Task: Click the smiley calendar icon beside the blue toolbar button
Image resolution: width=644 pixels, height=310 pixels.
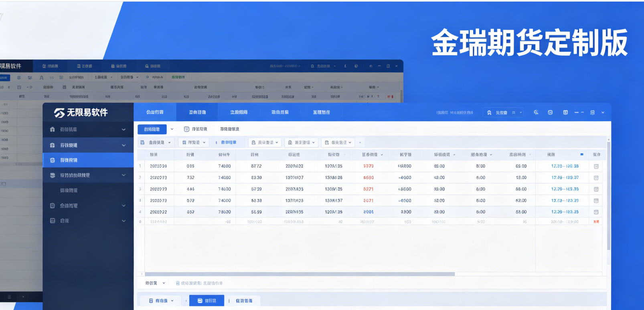Action: tap(186, 129)
